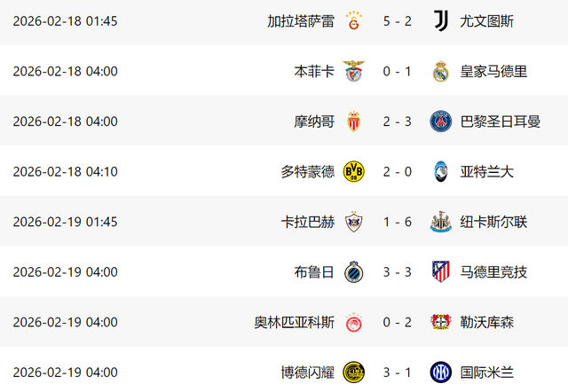This screenshot has height=392, width=568.
Task: Click the Galatasaray club crest icon
Action: tap(353, 20)
